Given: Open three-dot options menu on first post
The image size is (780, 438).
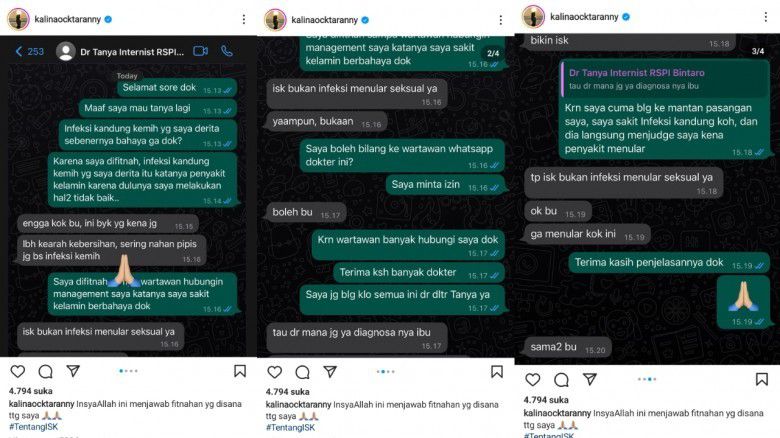Looking at the screenshot, I should point(244,19).
